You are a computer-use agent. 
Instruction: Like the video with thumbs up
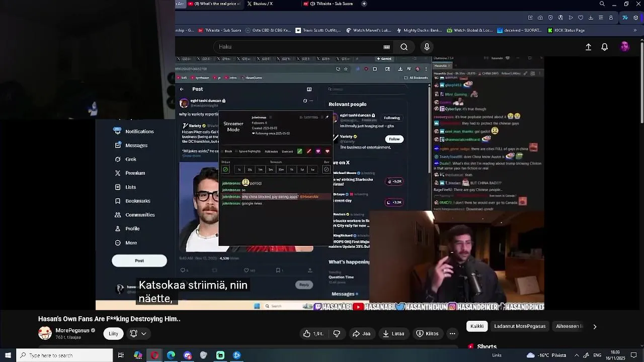(313, 333)
